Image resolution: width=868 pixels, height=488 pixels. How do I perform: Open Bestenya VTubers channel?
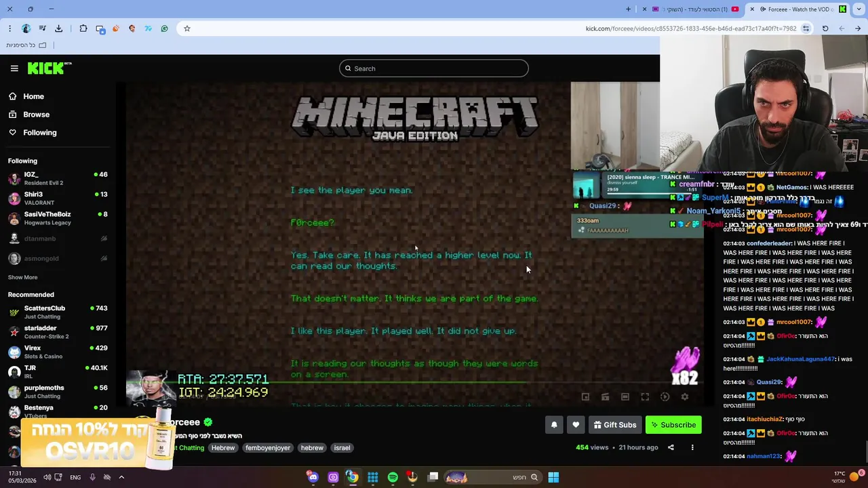(58, 411)
